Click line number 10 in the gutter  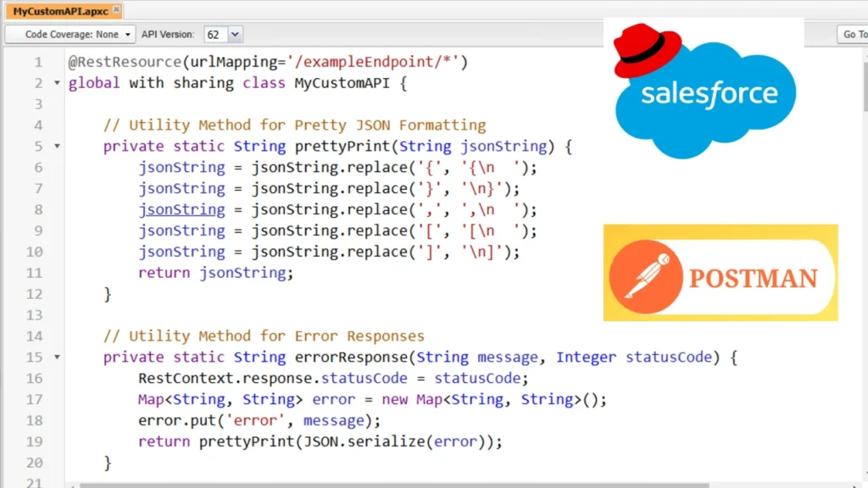[34, 251]
